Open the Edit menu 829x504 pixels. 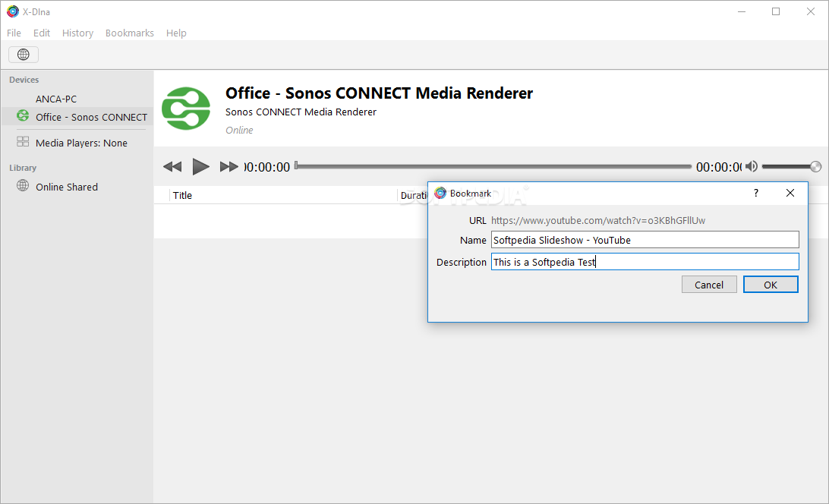coord(42,33)
